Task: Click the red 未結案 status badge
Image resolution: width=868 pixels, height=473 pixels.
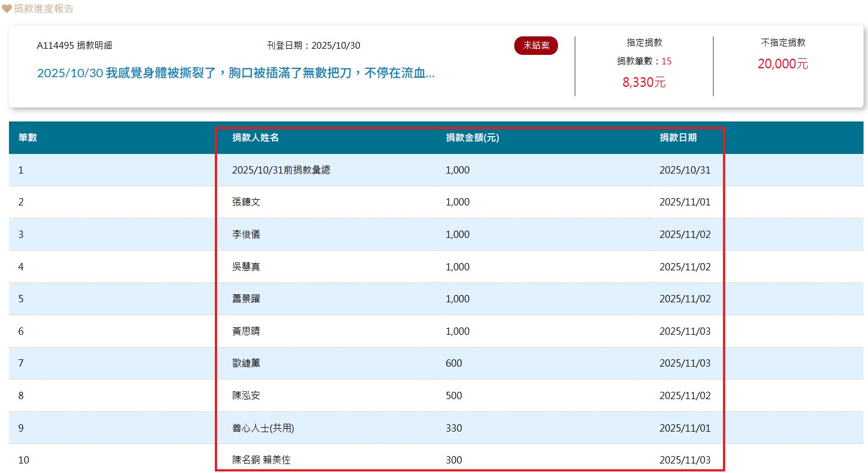Action: [x=536, y=46]
